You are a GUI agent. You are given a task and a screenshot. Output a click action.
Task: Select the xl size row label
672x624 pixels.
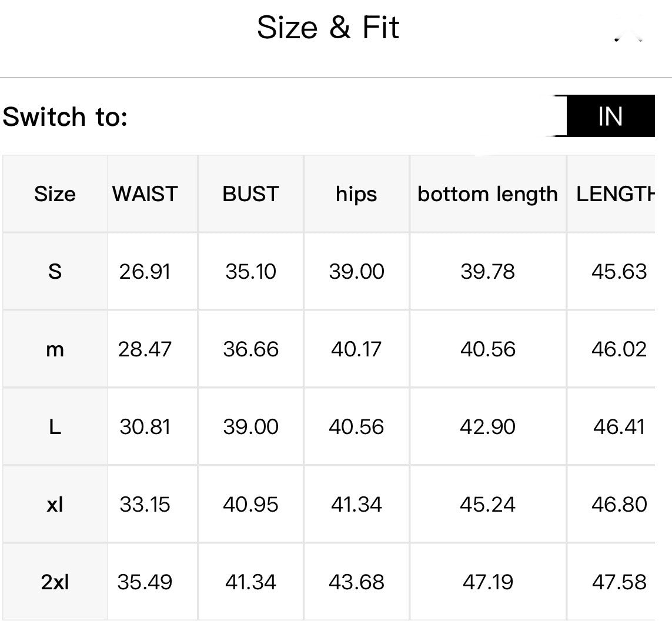tap(55, 505)
